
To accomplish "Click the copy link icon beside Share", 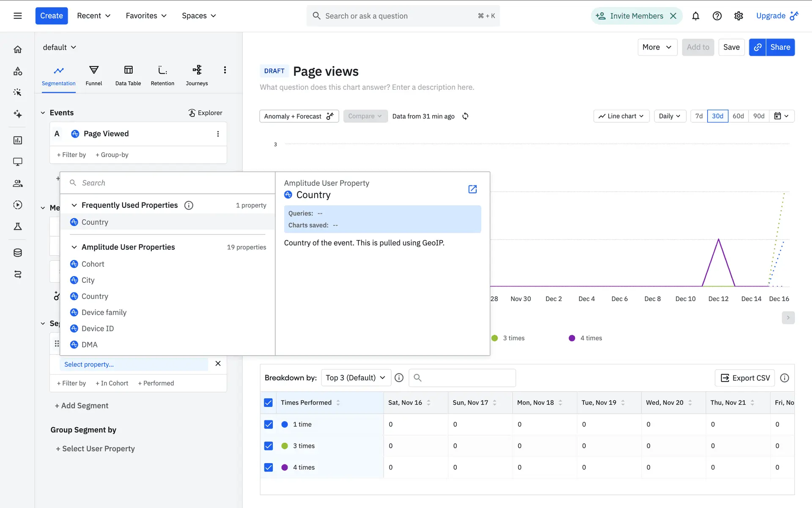I will pyautogui.click(x=757, y=47).
